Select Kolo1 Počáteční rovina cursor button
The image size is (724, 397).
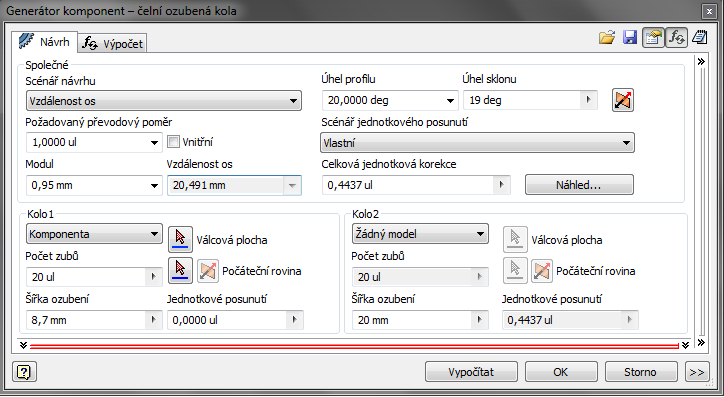180,271
